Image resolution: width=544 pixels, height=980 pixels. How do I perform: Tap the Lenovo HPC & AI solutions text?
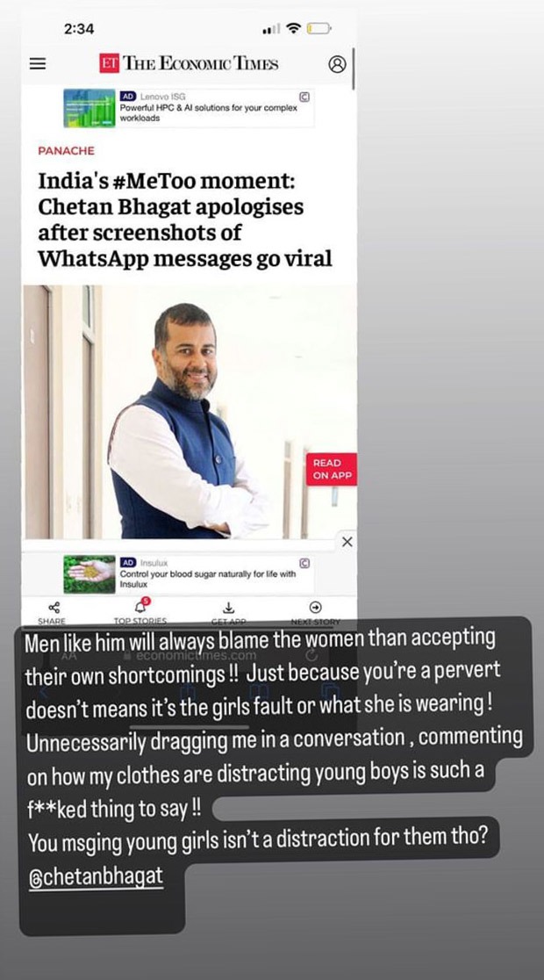click(x=208, y=112)
